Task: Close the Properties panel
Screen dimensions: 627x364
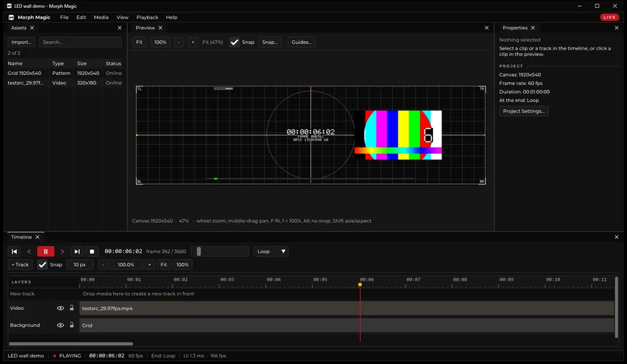Action: pyautogui.click(x=617, y=28)
